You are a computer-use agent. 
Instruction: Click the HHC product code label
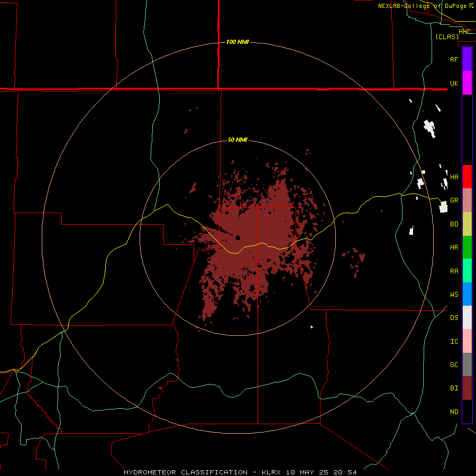pyautogui.click(x=464, y=32)
